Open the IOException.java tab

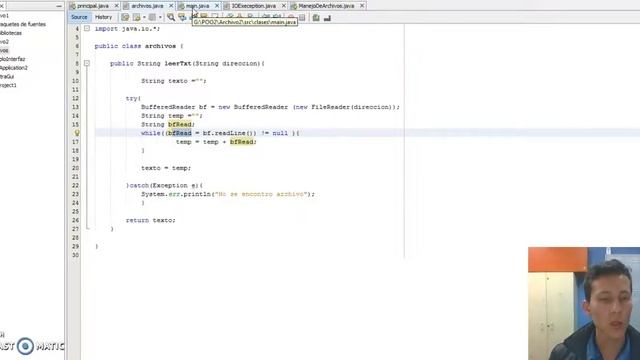(x=253, y=6)
